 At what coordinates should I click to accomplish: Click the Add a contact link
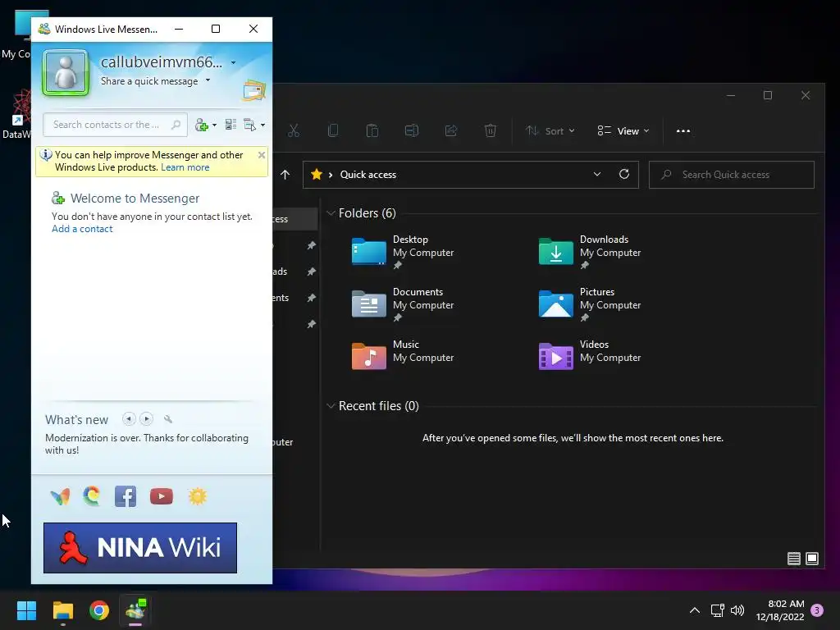pos(82,229)
